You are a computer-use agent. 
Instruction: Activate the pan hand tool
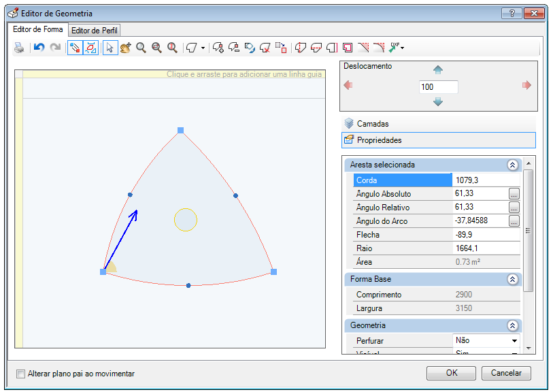click(x=126, y=48)
